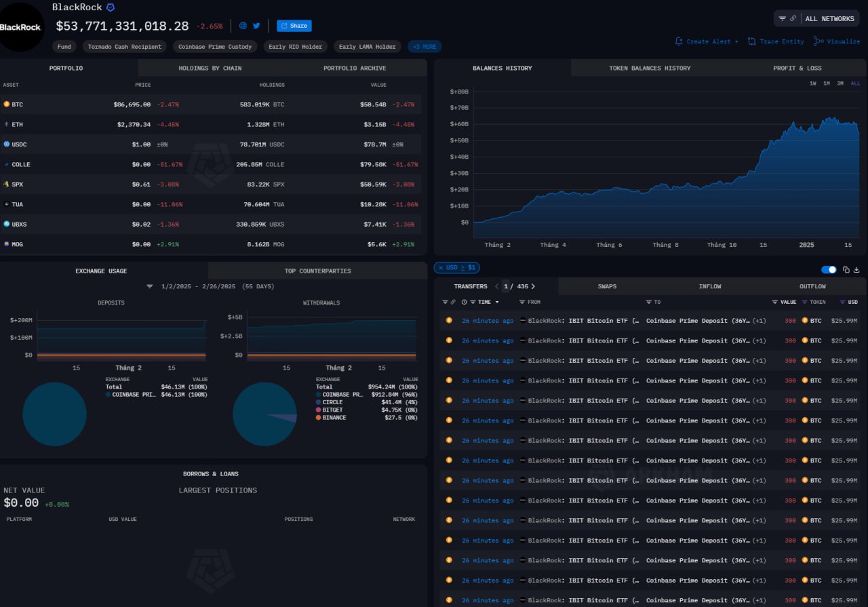Click the SPX token icon
868x607 pixels.
pos(7,184)
